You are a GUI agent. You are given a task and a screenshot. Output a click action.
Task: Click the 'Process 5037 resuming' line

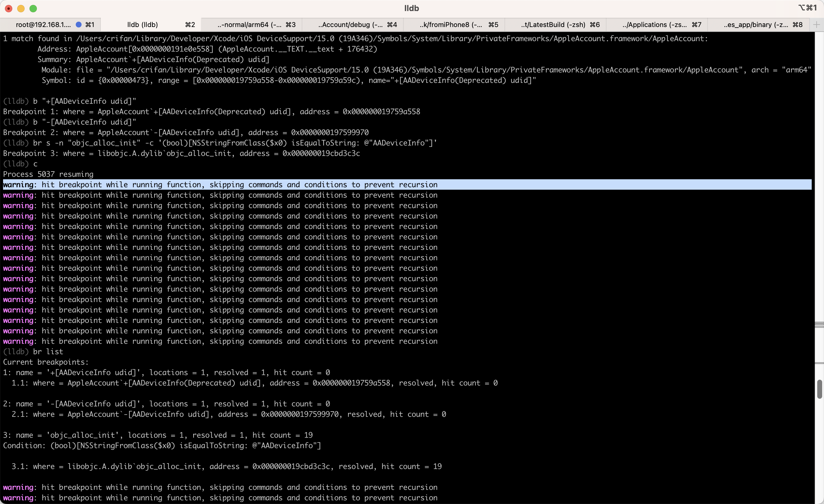[48, 174]
